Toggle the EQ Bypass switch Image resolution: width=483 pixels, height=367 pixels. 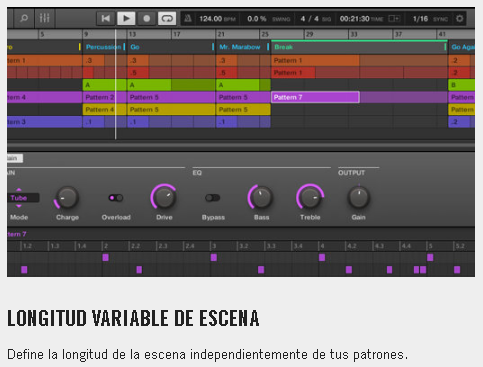[213, 198]
